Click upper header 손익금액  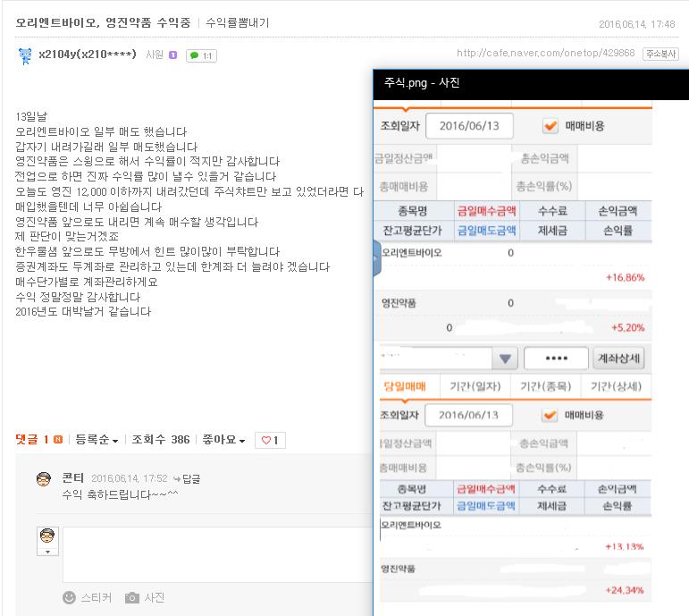[618, 211]
